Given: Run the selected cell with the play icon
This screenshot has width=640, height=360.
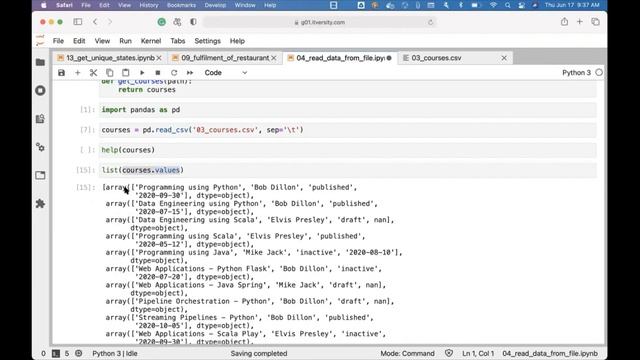Looking at the screenshot, I should [x=142, y=73].
